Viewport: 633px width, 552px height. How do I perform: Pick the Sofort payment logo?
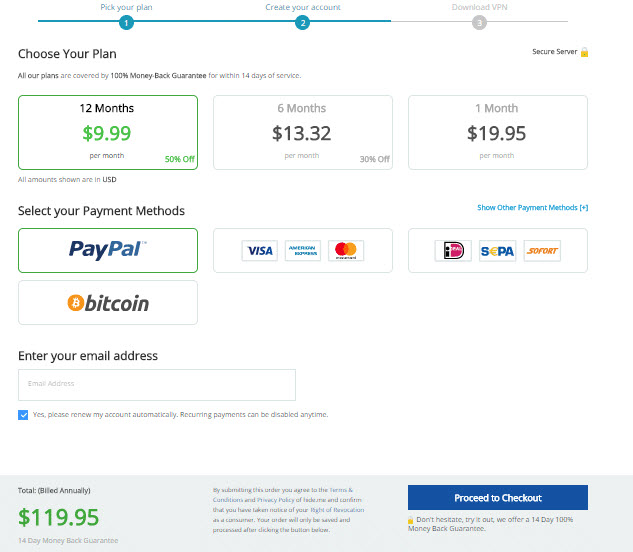pos(542,251)
